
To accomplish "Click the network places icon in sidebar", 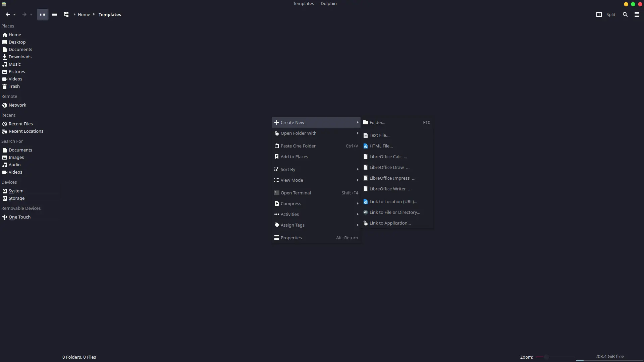I will click(x=5, y=105).
